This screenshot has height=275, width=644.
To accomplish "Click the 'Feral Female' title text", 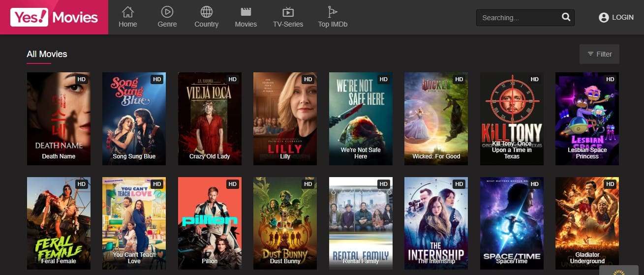I will [x=59, y=261].
